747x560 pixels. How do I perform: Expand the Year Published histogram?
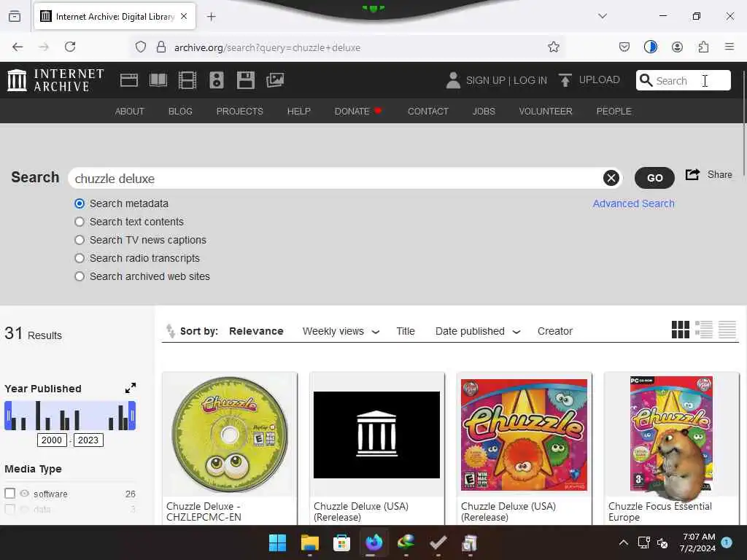(131, 388)
